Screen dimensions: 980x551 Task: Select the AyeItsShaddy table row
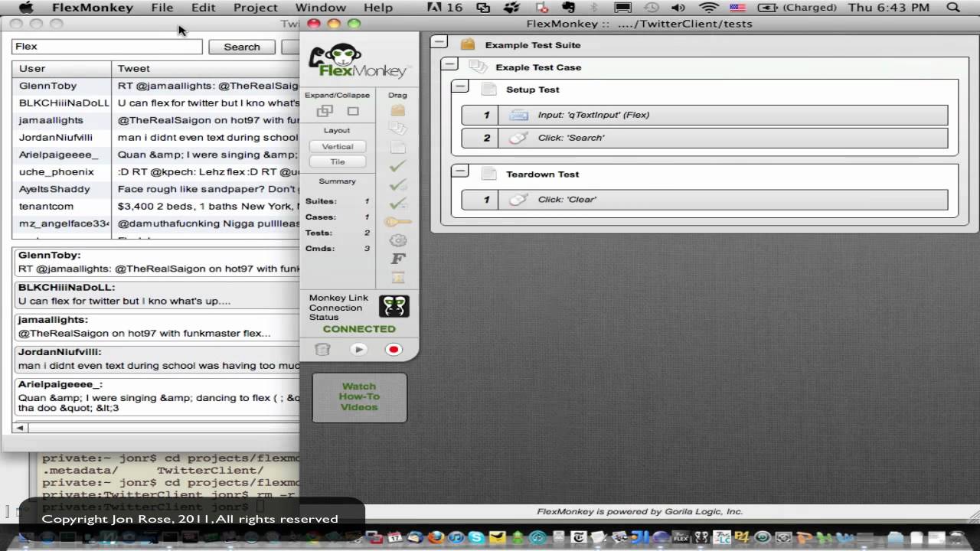coord(156,189)
